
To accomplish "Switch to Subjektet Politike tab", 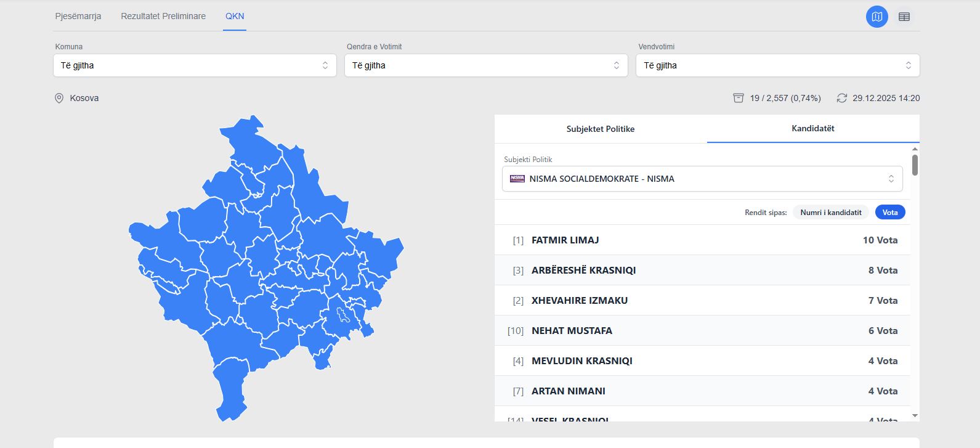I will (x=600, y=129).
